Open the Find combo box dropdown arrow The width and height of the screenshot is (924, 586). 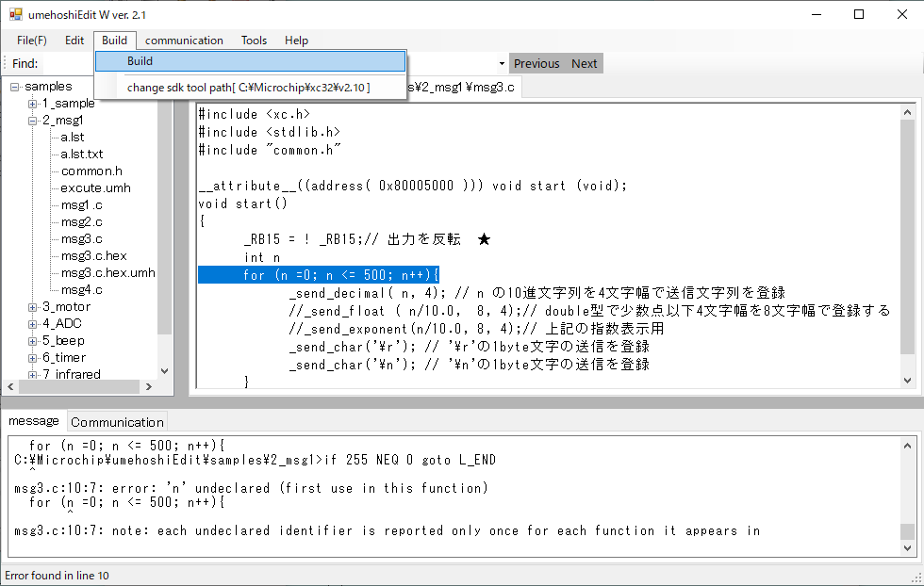502,64
